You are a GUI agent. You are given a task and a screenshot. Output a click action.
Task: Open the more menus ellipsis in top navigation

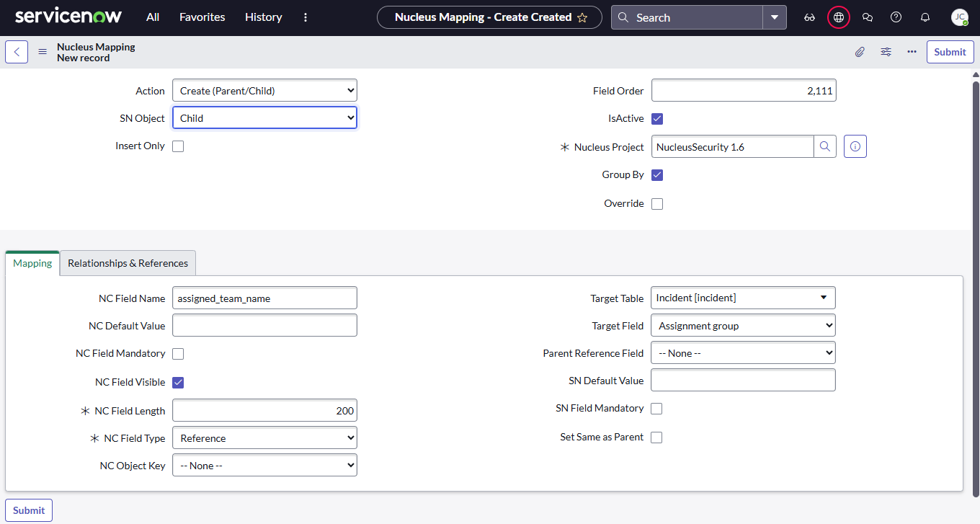pos(306,17)
